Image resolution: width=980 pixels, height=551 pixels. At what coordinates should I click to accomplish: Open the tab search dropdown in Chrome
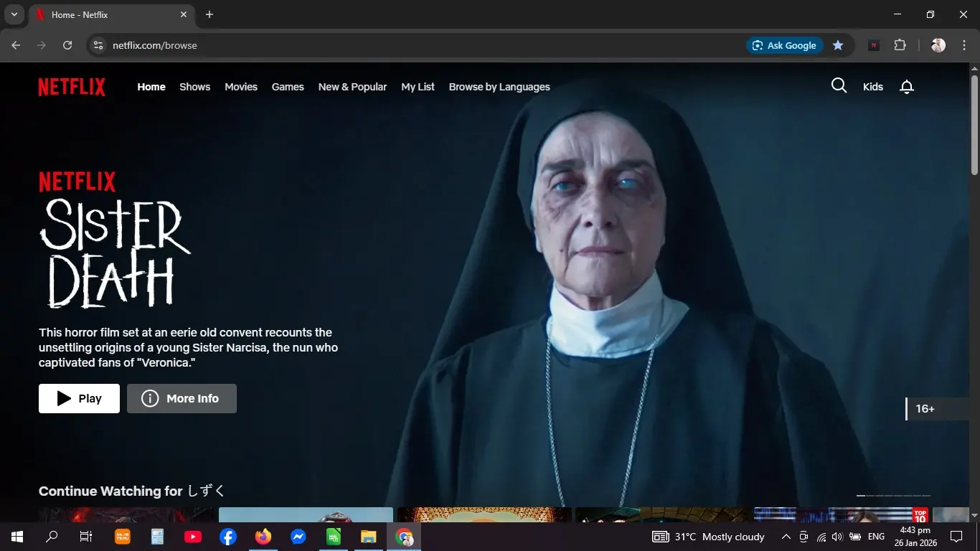click(14, 14)
